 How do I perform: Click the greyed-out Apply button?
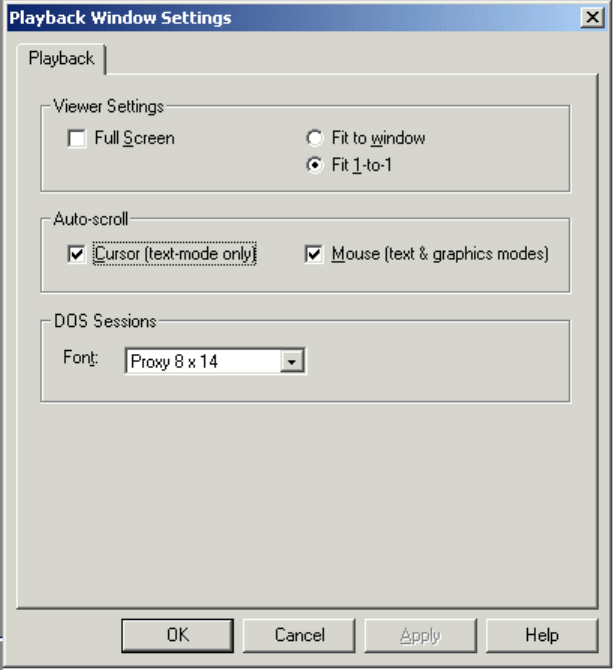click(x=420, y=635)
